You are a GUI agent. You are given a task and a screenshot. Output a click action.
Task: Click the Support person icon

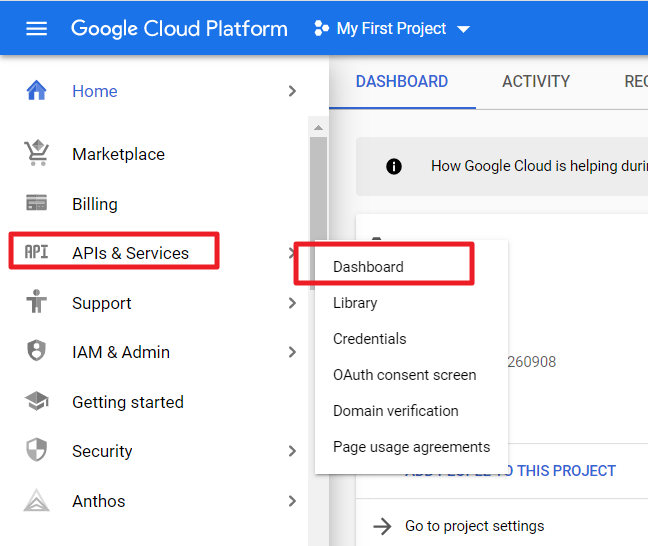coord(37,303)
